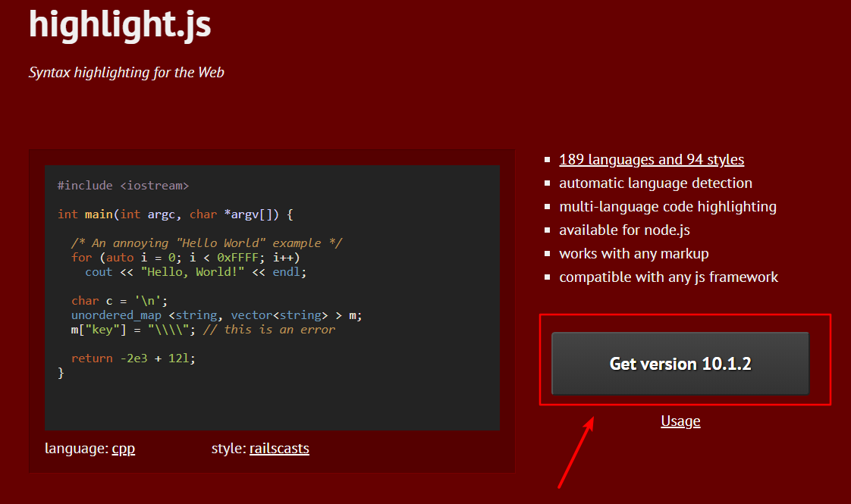Click the automatic language detection item

[x=655, y=183]
